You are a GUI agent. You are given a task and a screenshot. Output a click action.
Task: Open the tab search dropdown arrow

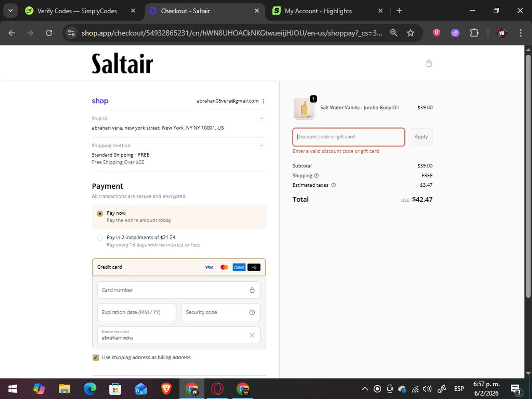click(x=11, y=11)
